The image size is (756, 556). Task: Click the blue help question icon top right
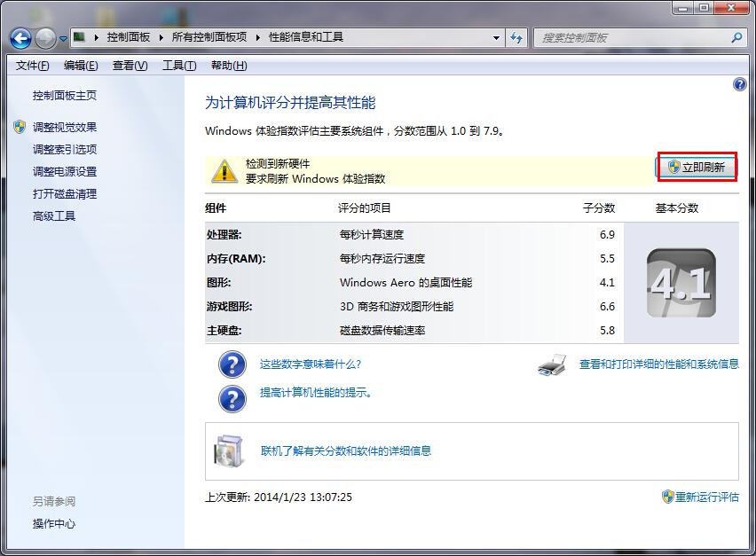[x=740, y=84]
